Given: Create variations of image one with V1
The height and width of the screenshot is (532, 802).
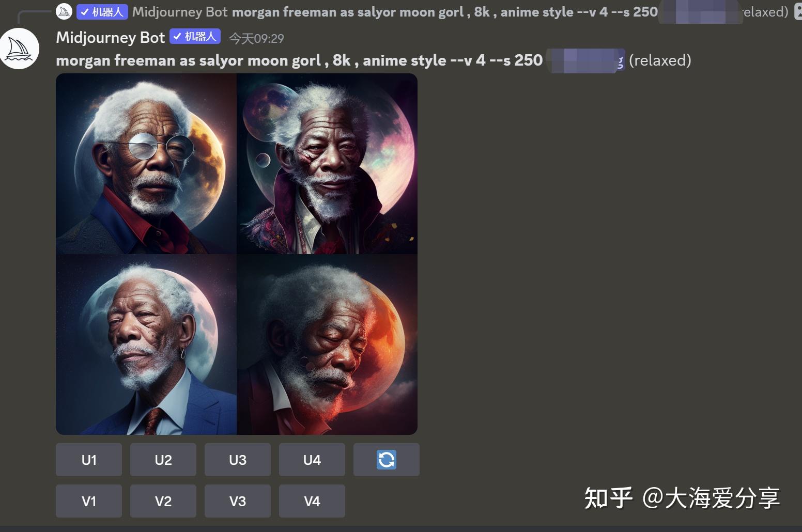Looking at the screenshot, I should click(89, 501).
